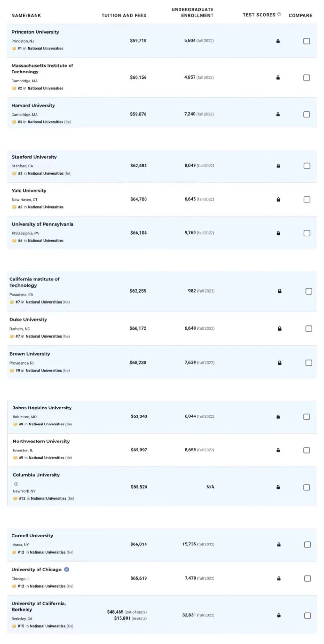324x644 pixels.
Task: Click the Undergraduate Enrollment column header
Action: coord(193,13)
